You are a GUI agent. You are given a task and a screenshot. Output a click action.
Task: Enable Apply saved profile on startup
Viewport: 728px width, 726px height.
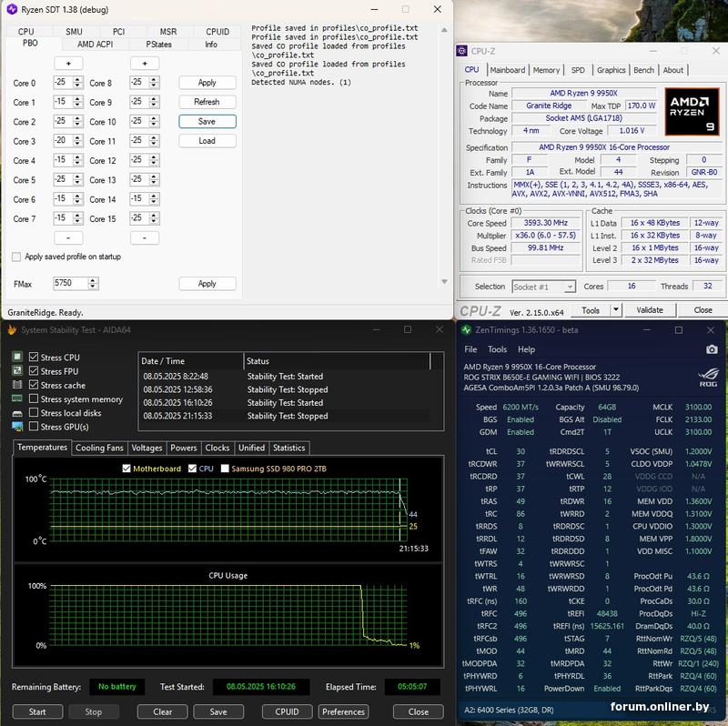click(x=16, y=257)
